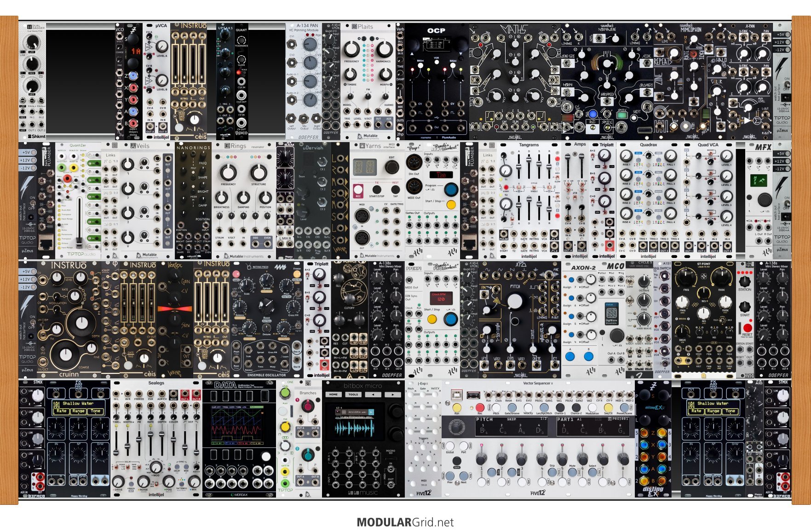Select the Plaits module
This screenshot has width=811, height=532.
368,80
